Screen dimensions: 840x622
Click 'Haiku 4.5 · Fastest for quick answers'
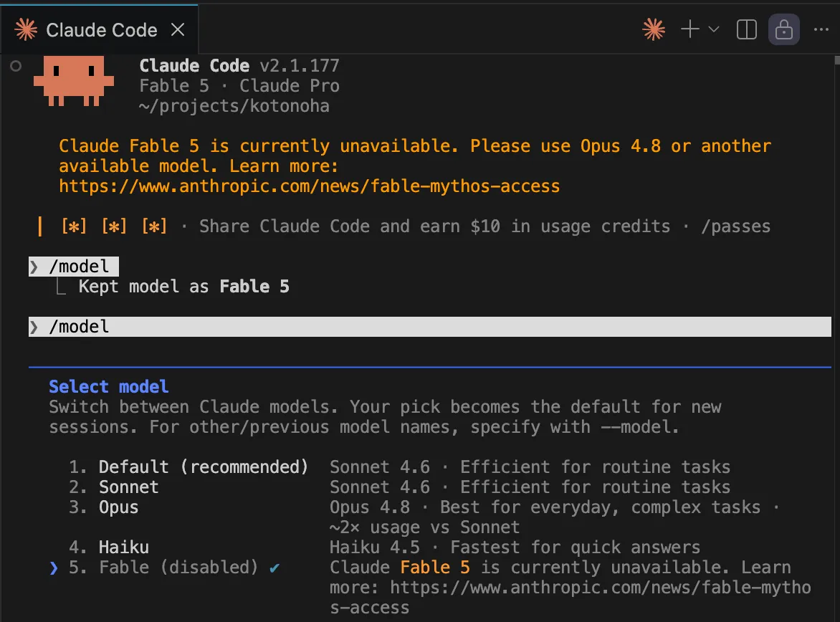[x=515, y=547]
